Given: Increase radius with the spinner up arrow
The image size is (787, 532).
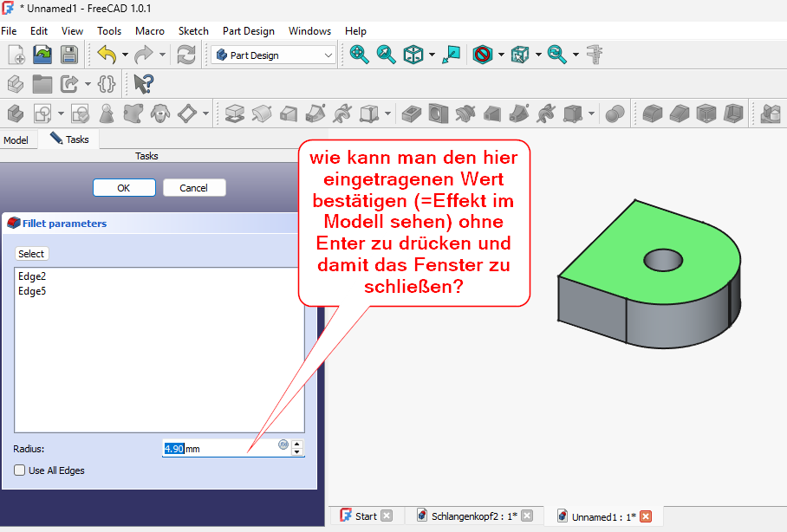Looking at the screenshot, I should (298, 444).
